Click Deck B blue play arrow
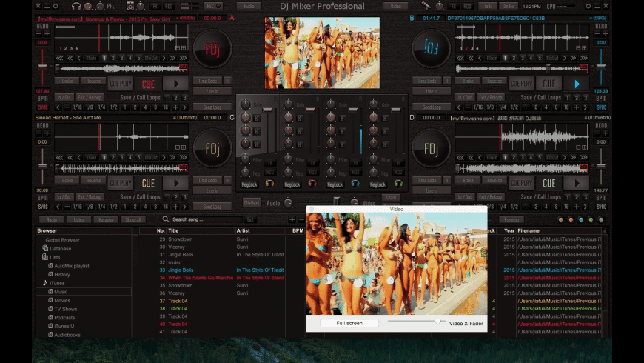The height and width of the screenshot is (363, 644). [577, 84]
